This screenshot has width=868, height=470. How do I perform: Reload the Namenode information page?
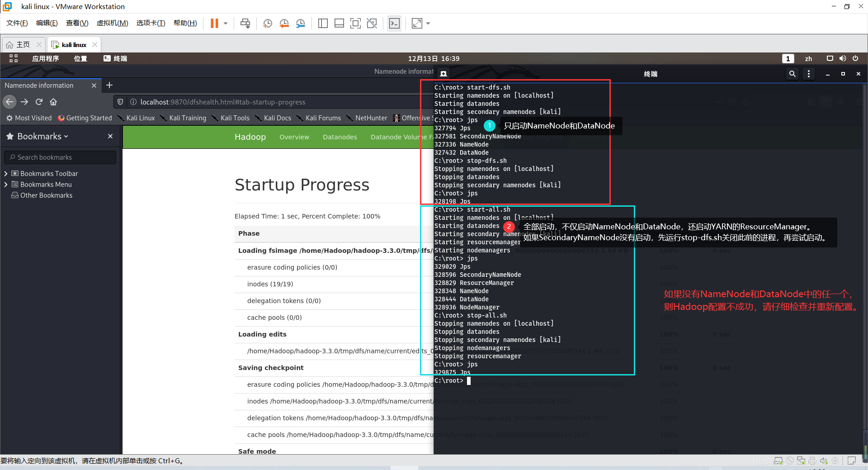pos(39,102)
